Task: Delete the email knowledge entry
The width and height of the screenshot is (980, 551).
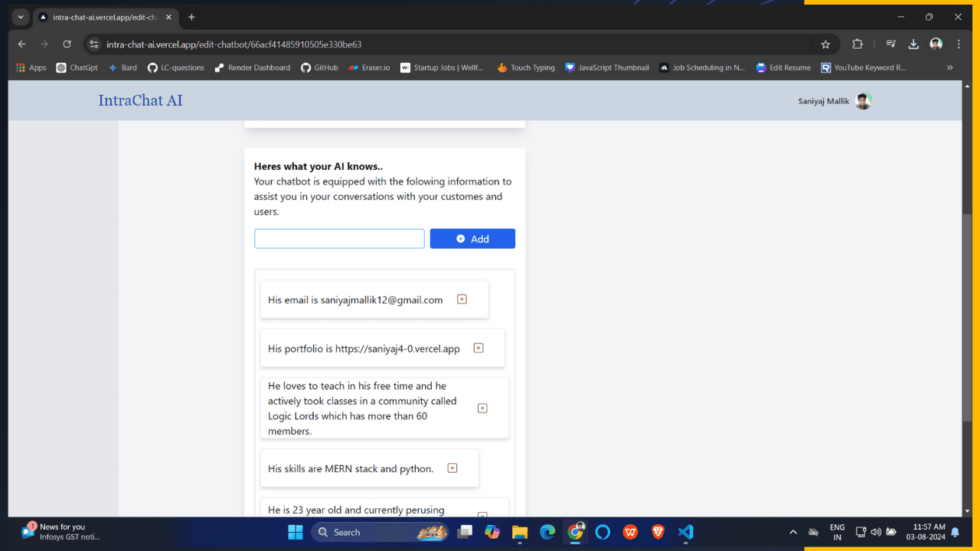Action: 462,299
